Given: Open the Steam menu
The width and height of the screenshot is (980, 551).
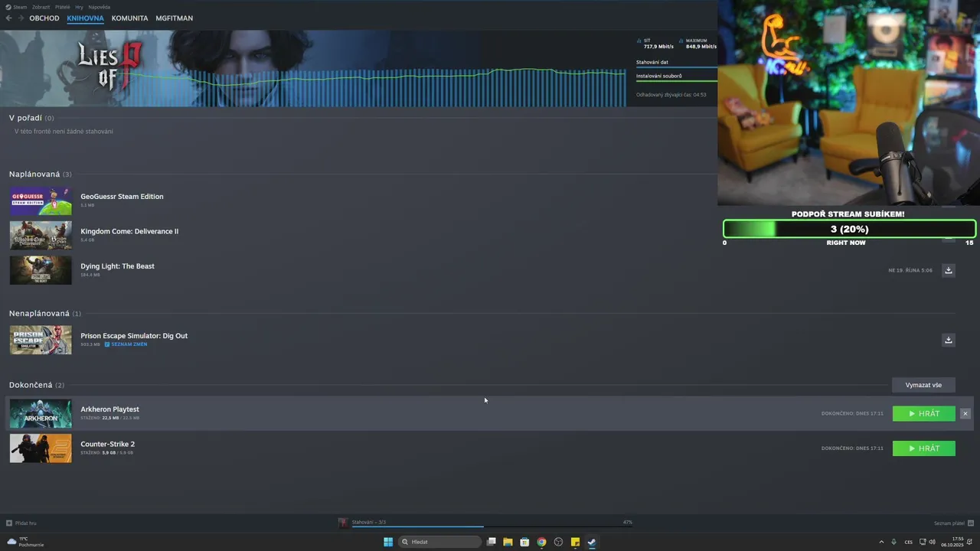Looking at the screenshot, I should coord(20,7).
